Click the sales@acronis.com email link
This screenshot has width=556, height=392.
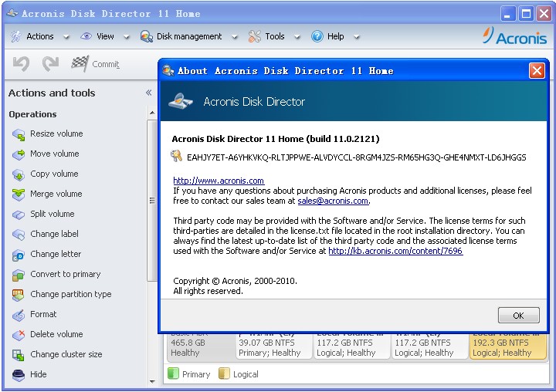click(333, 201)
